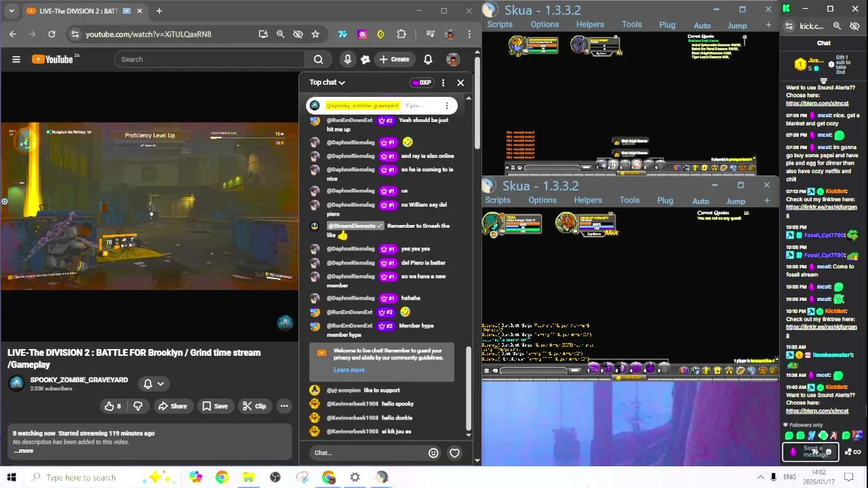Click Share button under video
Image resolution: width=868 pixels, height=488 pixels.
[172, 406]
